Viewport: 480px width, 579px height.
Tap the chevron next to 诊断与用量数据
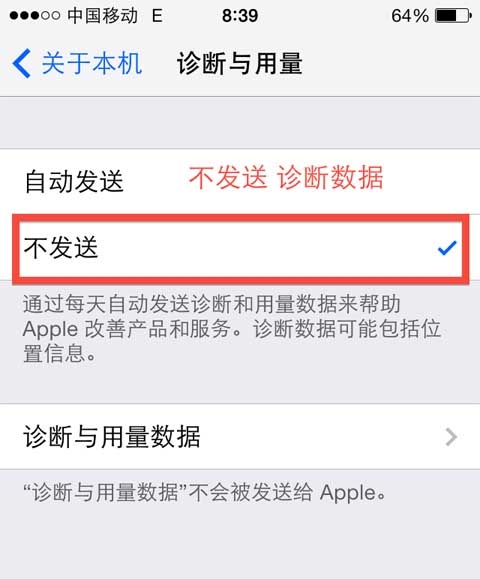click(x=451, y=437)
